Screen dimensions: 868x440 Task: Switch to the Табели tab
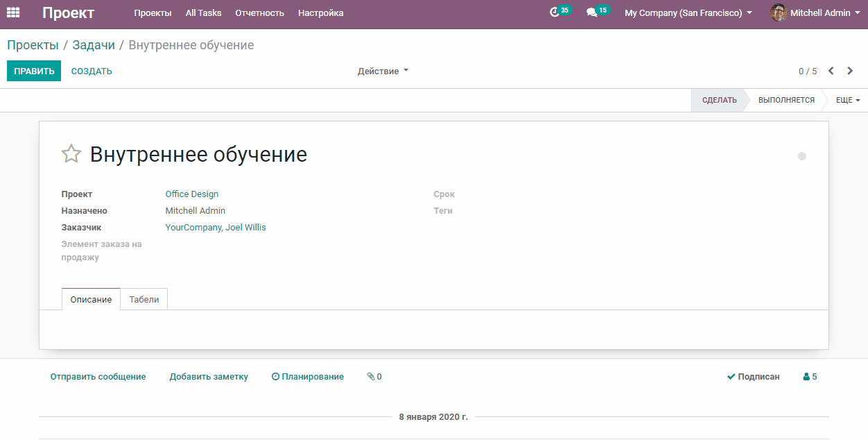[x=144, y=300]
